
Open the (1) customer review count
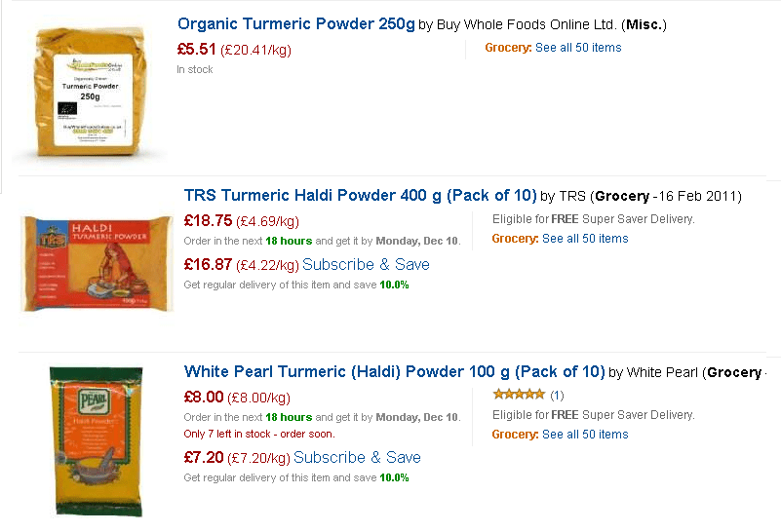pos(557,396)
